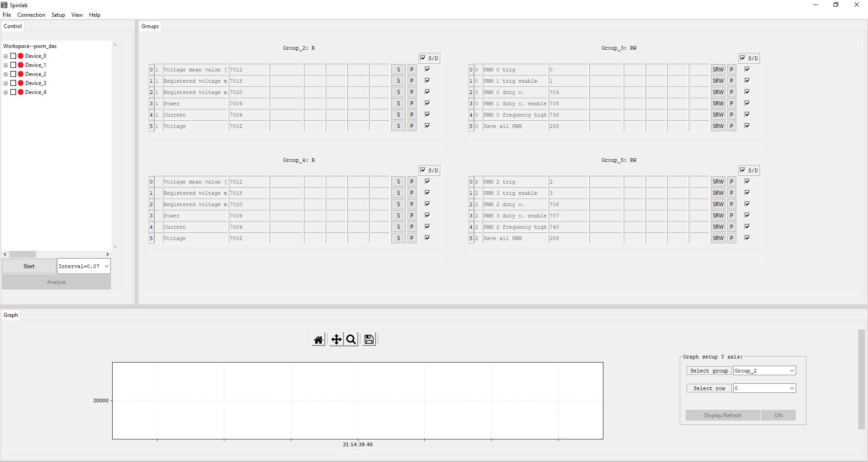Click the red status icon for Device_3
The height and width of the screenshot is (462, 868).
point(21,83)
